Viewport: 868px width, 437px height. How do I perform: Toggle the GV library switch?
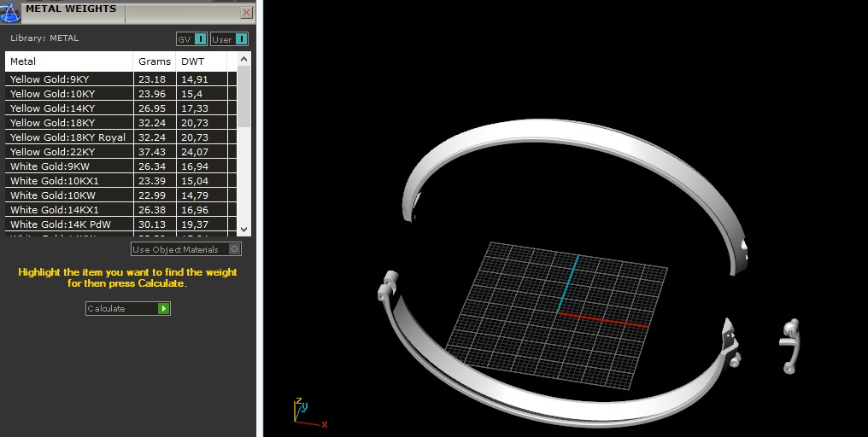(x=191, y=39)
